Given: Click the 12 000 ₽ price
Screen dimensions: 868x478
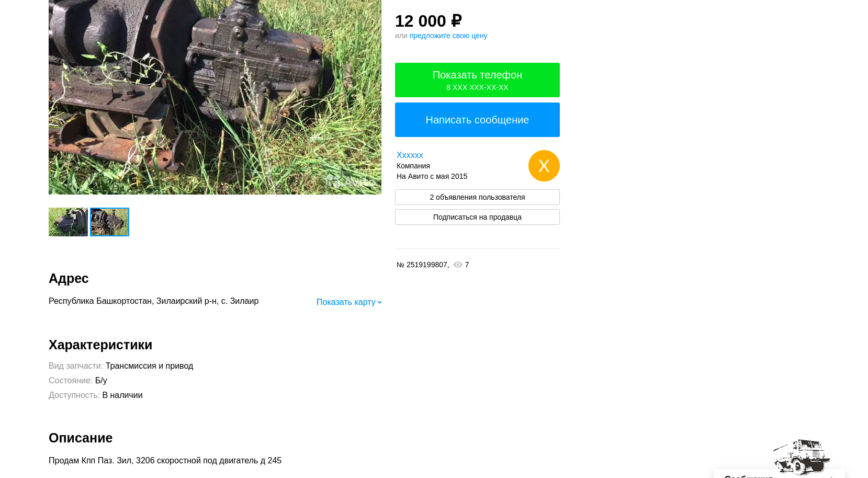Looking at the screenshot, I should pyautogui.click(x=429, y=21).
